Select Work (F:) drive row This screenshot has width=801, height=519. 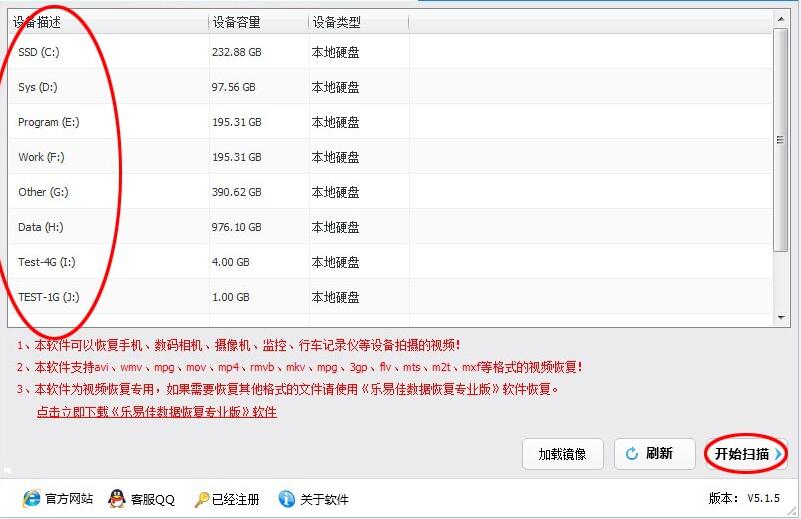(x=390, y=157)
